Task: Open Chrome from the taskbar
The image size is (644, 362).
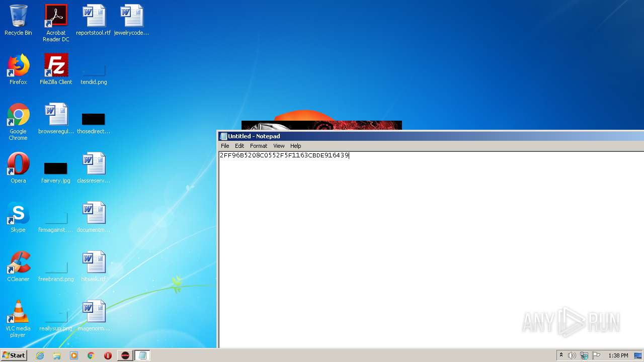Action: point(91,355)
